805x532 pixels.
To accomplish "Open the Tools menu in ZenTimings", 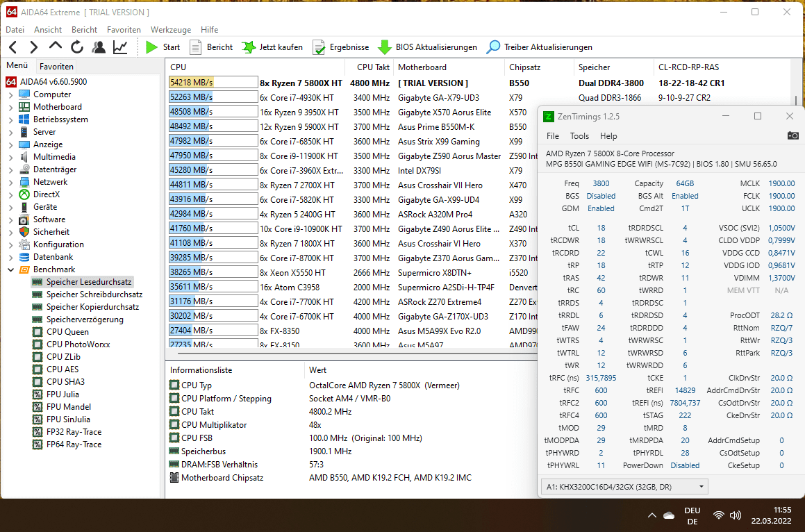I will 579,136.
